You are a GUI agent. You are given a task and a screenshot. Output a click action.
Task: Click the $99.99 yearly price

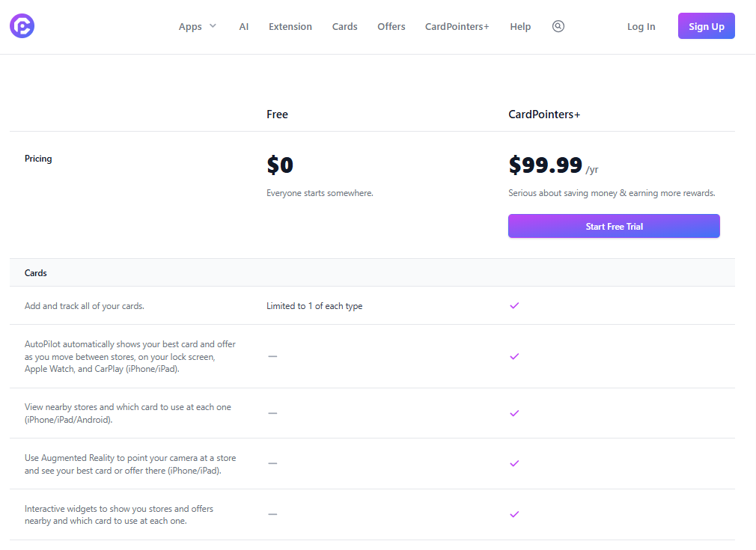553,165
